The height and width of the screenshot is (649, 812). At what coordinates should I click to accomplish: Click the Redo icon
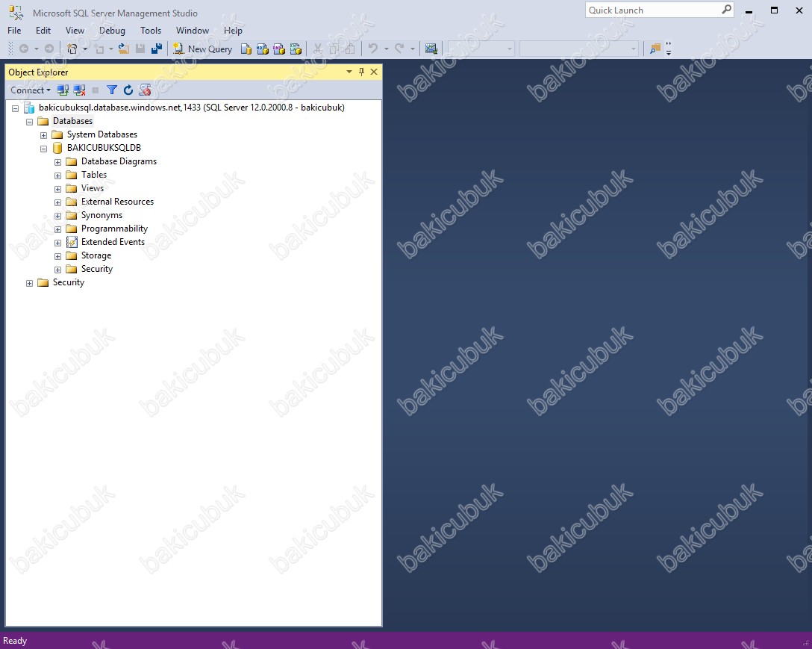click(x=399, y=49)
